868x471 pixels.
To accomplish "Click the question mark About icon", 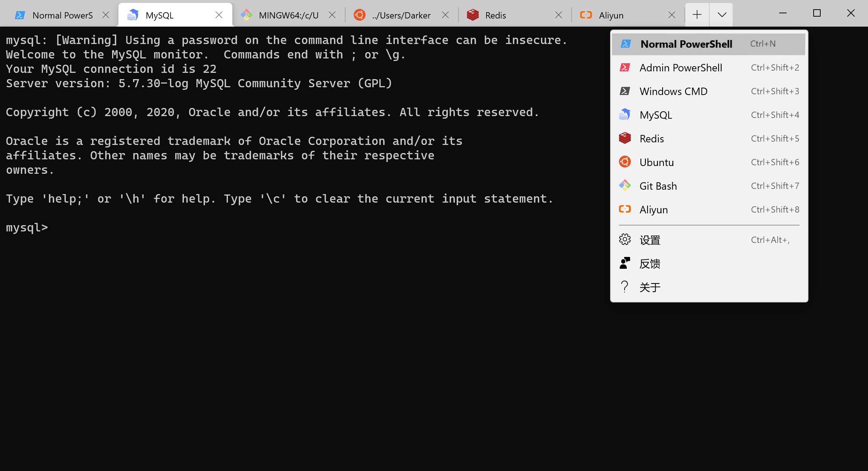I will coord(625,287).
